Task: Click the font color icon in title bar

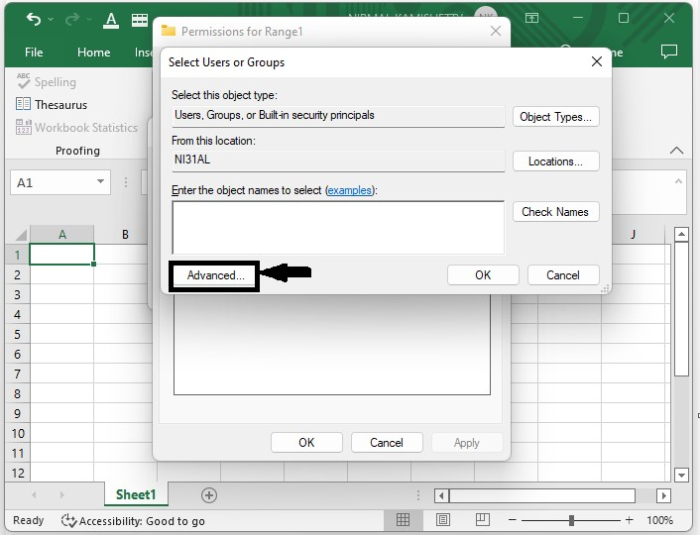Action: tap(111, 20)
